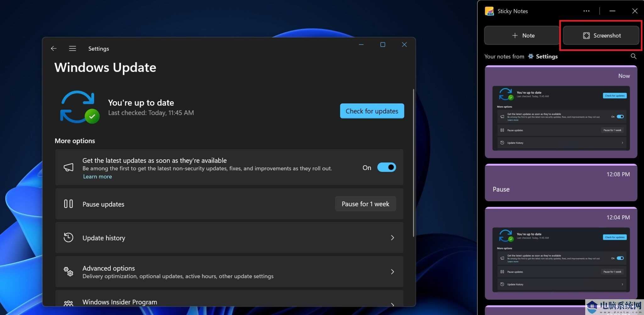
Task: Click the 'Get the latest updates' title text
Action: [154, 160]
